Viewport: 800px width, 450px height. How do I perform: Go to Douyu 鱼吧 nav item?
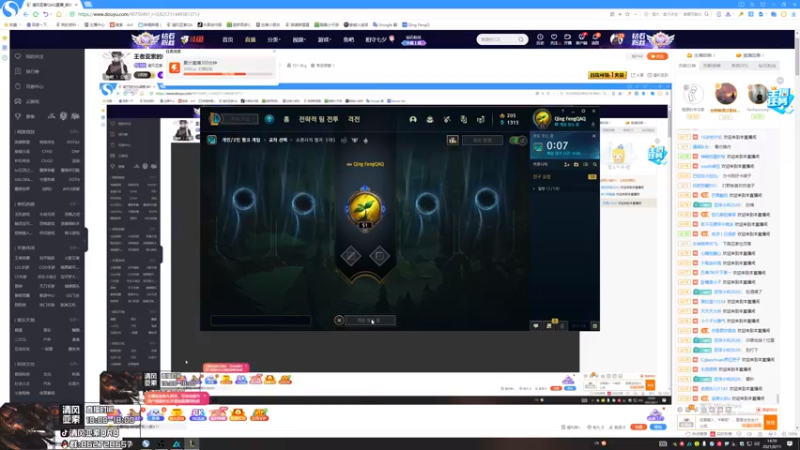[348, 39]
